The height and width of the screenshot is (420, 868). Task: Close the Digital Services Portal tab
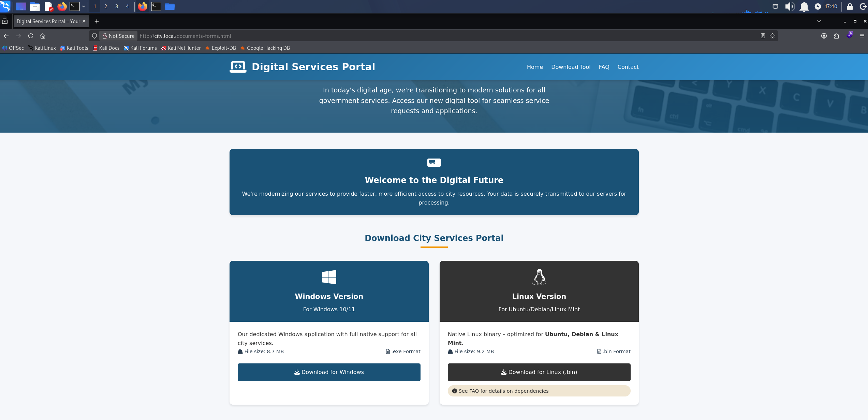click(x=84, y=21)
